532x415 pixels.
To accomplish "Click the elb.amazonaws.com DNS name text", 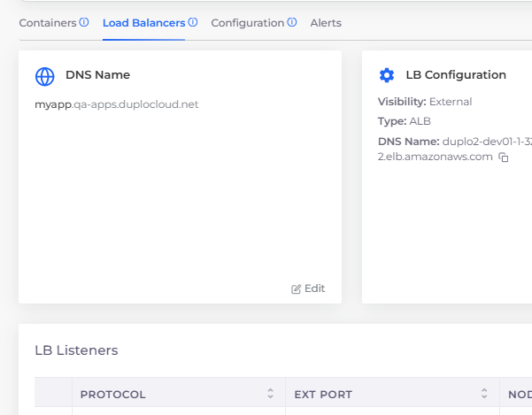I will coord(435,157).
